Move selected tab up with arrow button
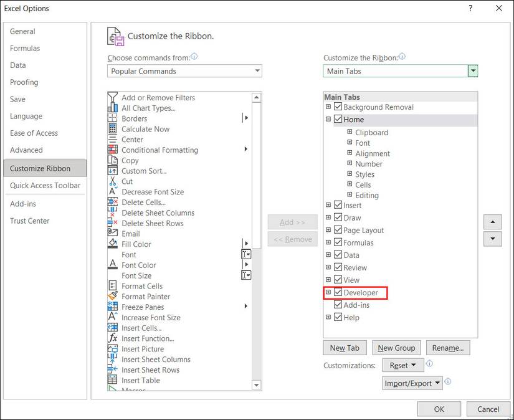 pos(493,222)
